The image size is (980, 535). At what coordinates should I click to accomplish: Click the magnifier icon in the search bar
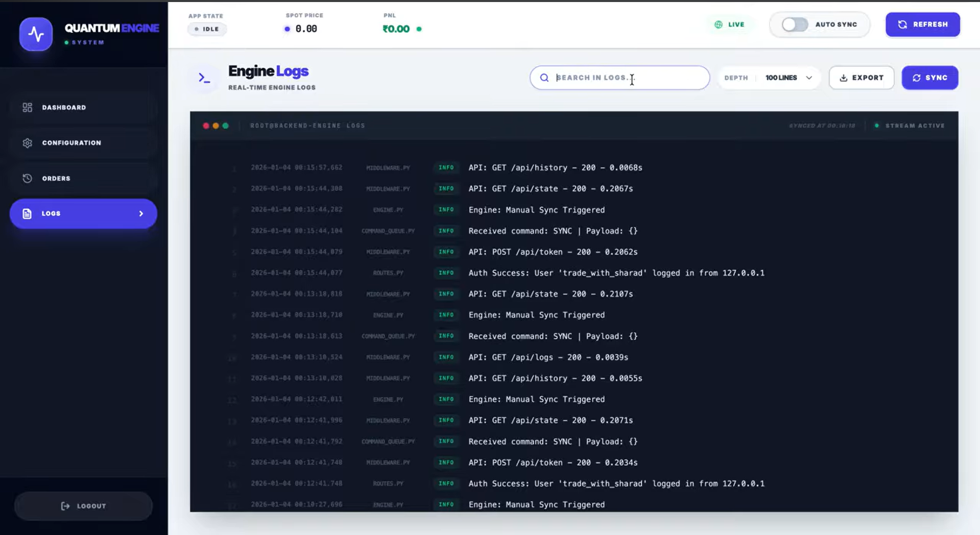pyautogui.click(x=544, y=78)
